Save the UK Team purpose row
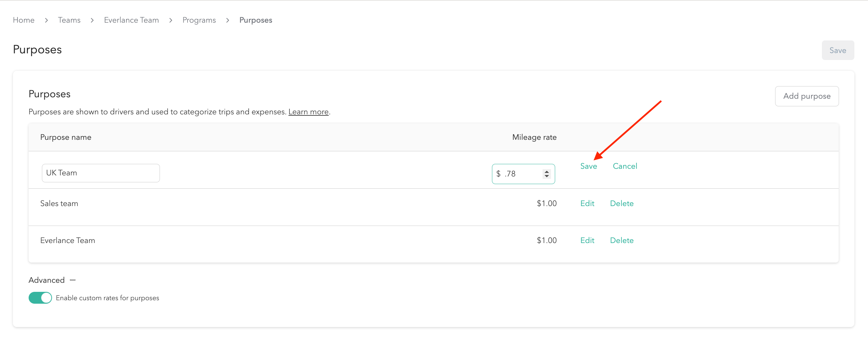 pos(588,166)
